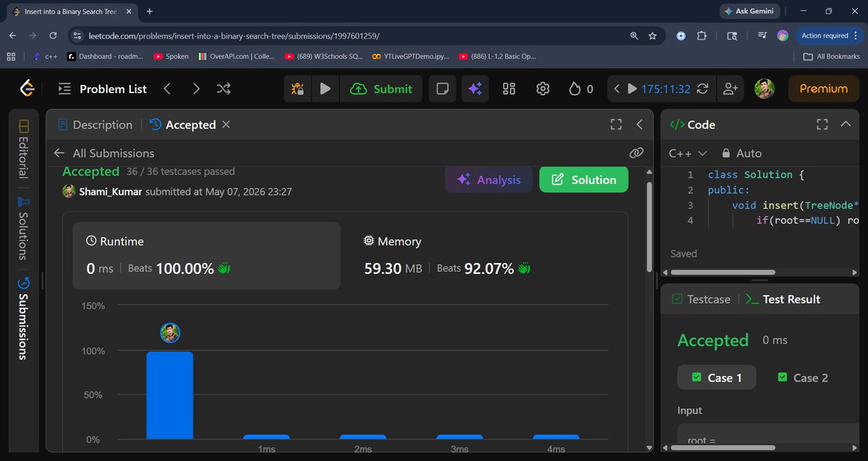Run the code with play button
The image size is (868, 461).
pyautogui.click(x=325, y=89)
